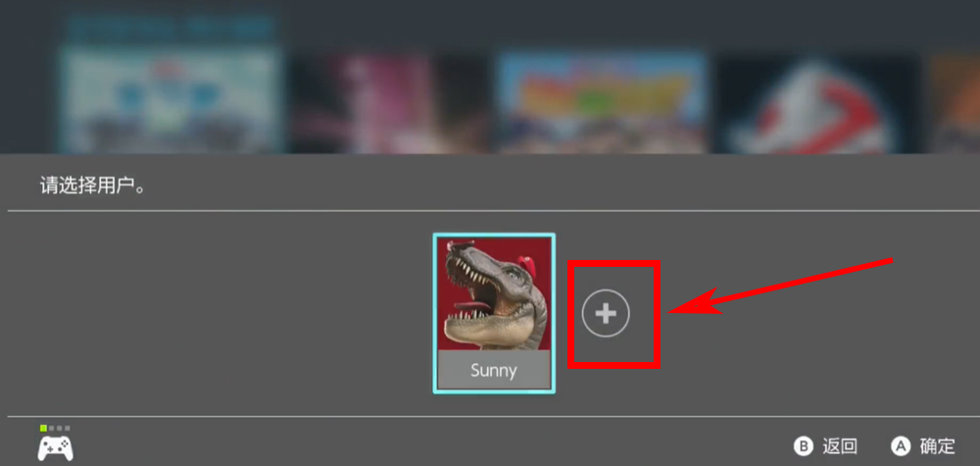Click the grey indicator dots above the controller
The width and height of the screenshot is (980, 466).
click(60, 428)
